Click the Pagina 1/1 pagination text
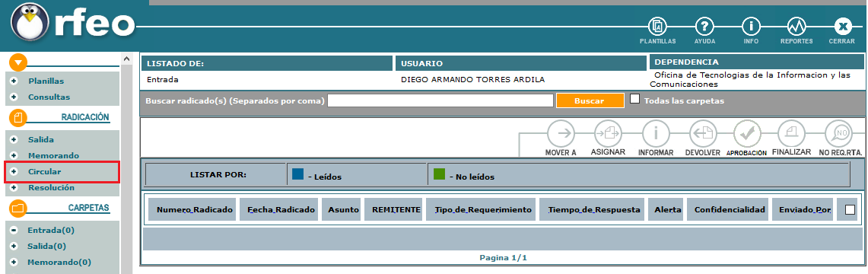The width and height of the screenshot is (868, 274). click(503, 258)
